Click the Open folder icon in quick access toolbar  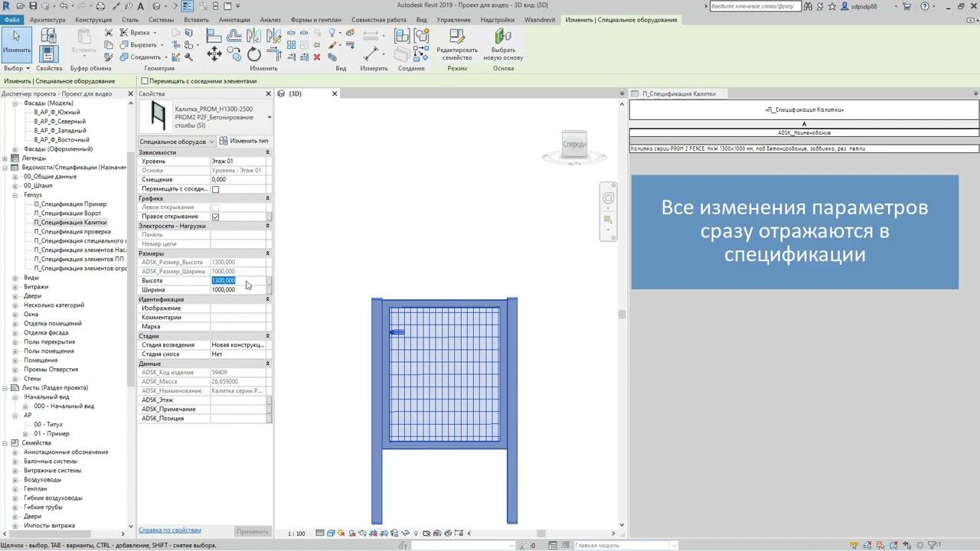20,6
